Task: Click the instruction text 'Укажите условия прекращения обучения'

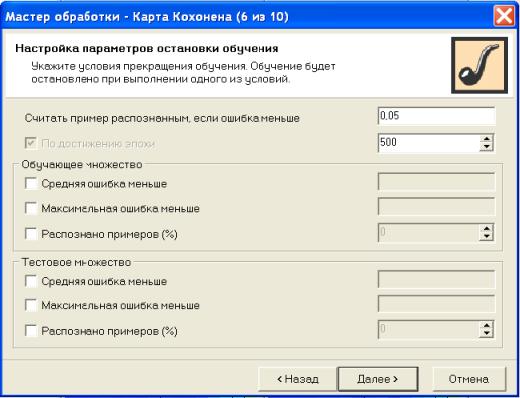Action: click(x=139, y=66)
